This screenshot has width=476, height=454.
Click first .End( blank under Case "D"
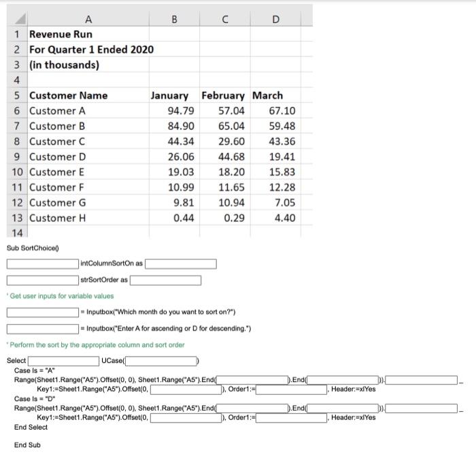[252, 408]
